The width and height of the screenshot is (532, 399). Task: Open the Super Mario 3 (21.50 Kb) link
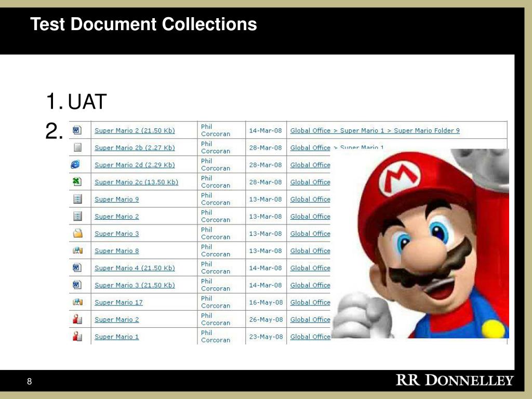(x=135, y=285)
